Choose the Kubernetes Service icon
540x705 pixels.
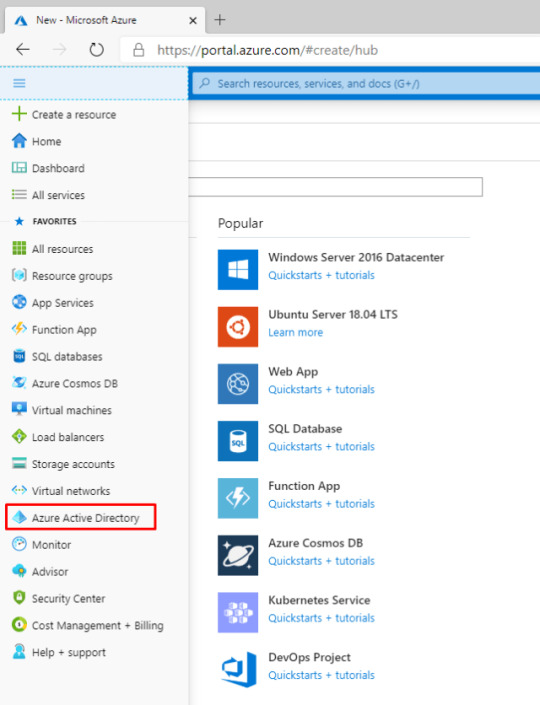pyautogui.click(x=238, y=612)
